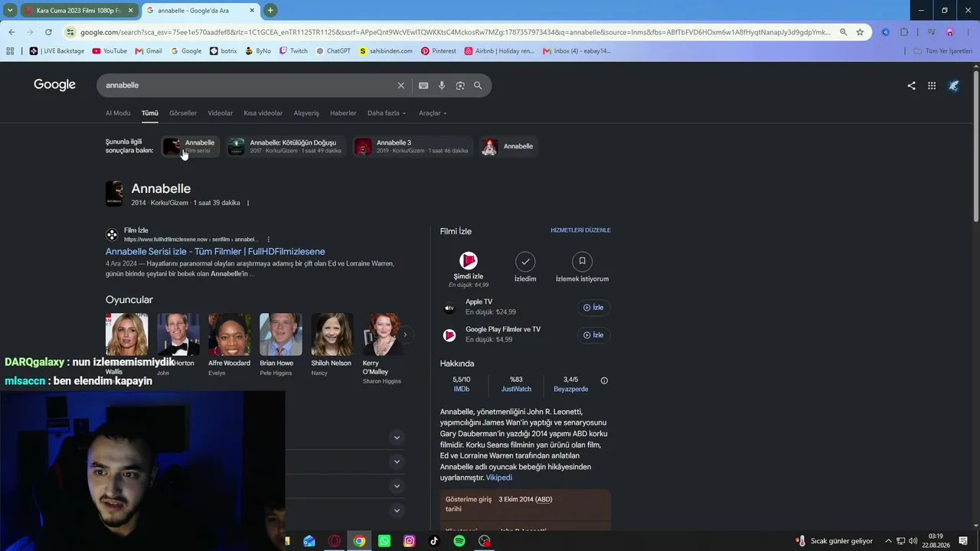Open the Google apps grid

(932, 86)
